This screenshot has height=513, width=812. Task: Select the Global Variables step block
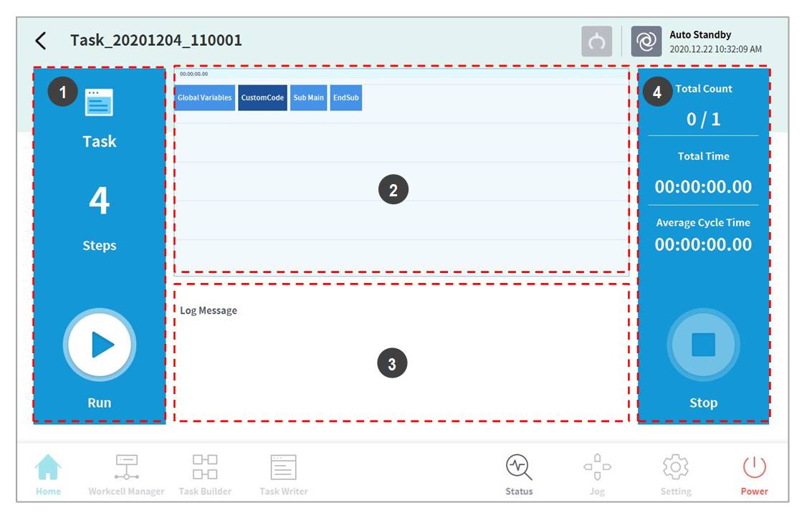pyautogui.click(x=204, y=98)
